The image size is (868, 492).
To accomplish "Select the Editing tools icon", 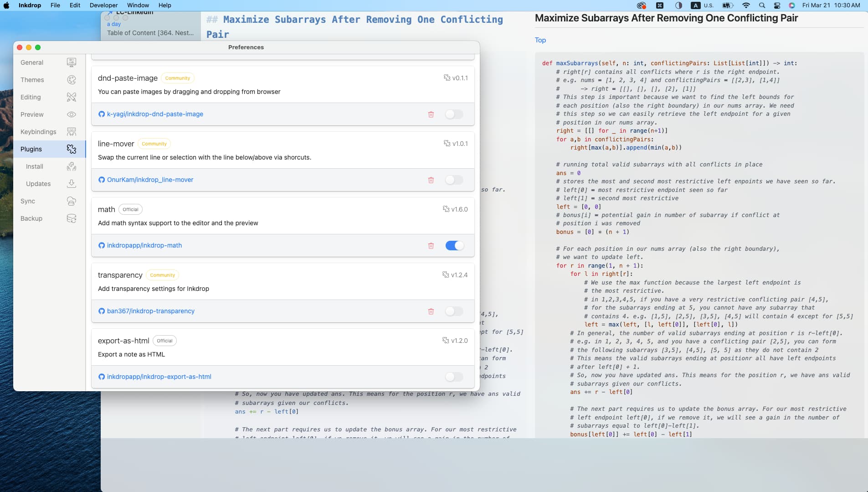I will [72, 97].
